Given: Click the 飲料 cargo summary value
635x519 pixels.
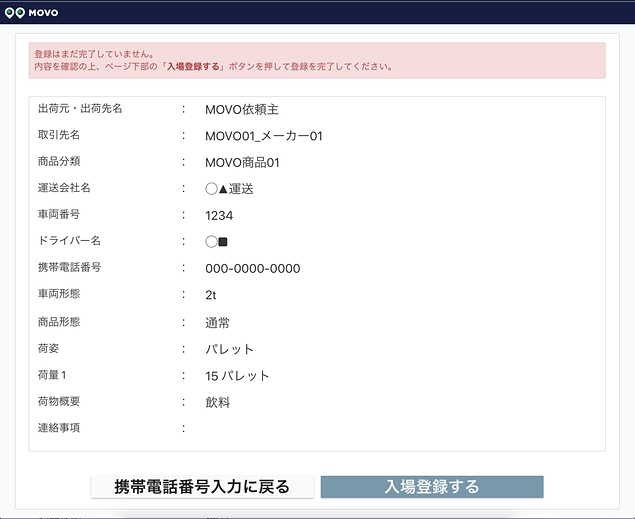Looking at the screenshot, I should [x=217, y=402].
